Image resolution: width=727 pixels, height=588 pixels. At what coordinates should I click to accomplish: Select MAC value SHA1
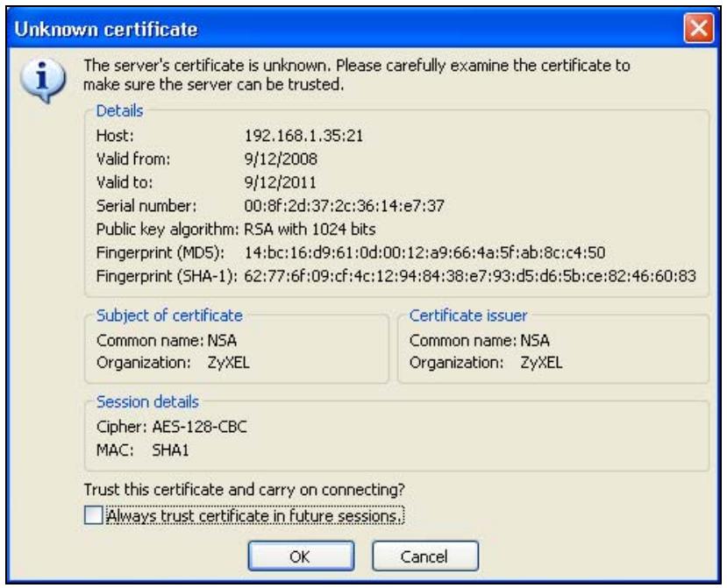pyautogui.click(x=171, y=450)
